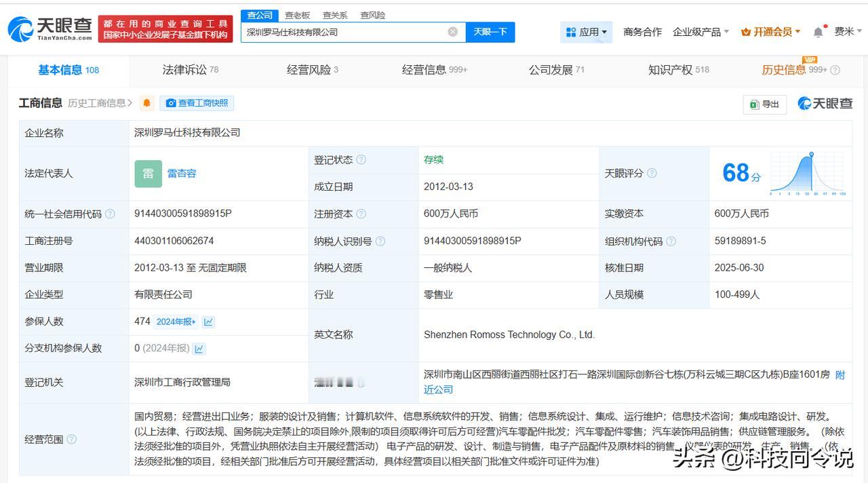
Task: Select the 查老板 search tab
Action: [297, 15]
